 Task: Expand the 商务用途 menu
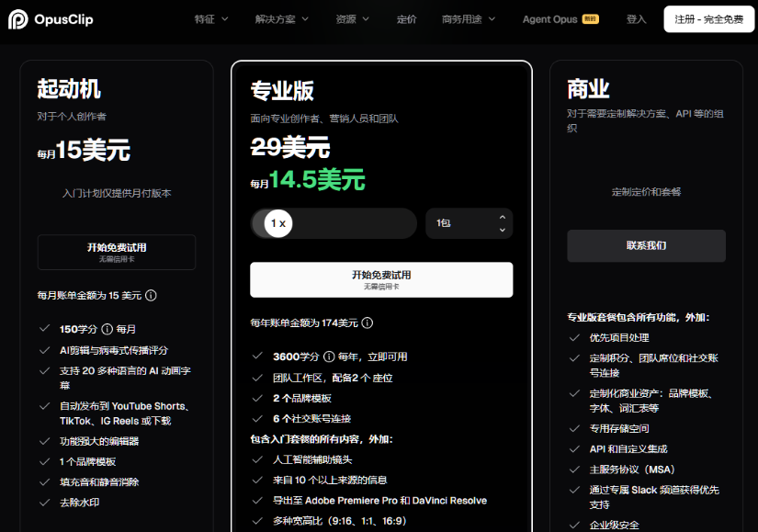click(469, 19)
